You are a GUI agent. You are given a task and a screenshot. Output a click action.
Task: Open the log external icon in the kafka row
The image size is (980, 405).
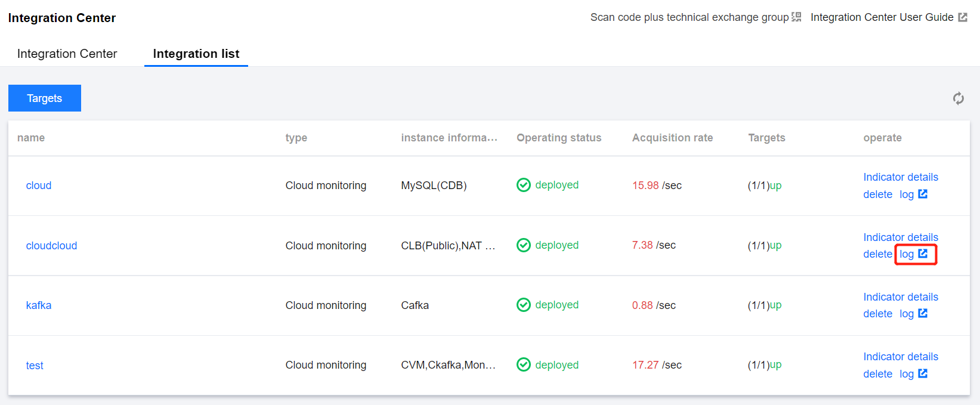pos(923,313)
